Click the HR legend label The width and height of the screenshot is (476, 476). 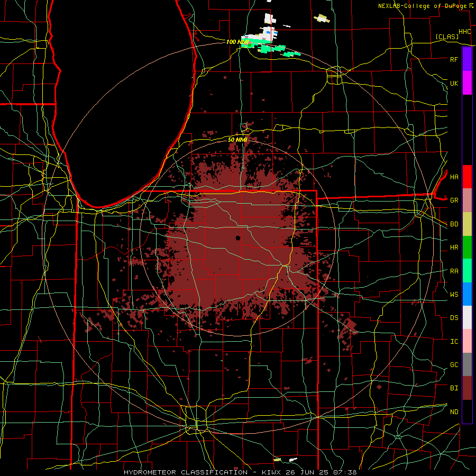(x=454, y=248)
